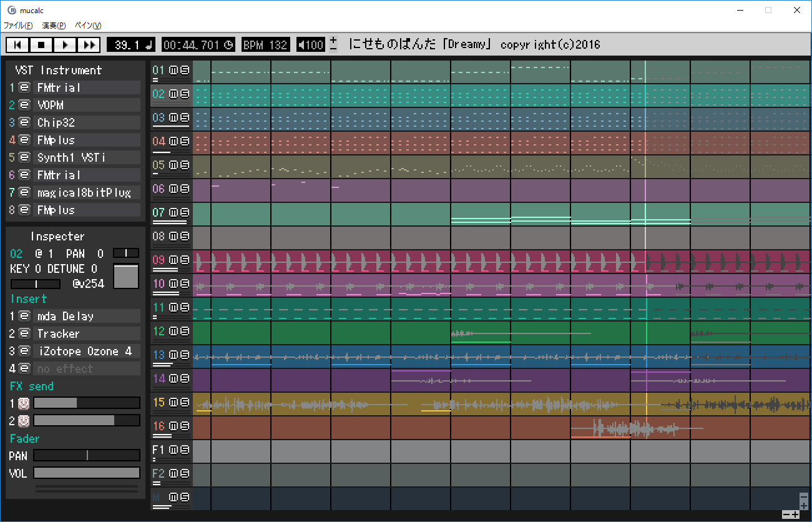Open the 演奏(P) menu
Image resolution: width=812 pixels, height=522 pixels.
click(54, 26)
